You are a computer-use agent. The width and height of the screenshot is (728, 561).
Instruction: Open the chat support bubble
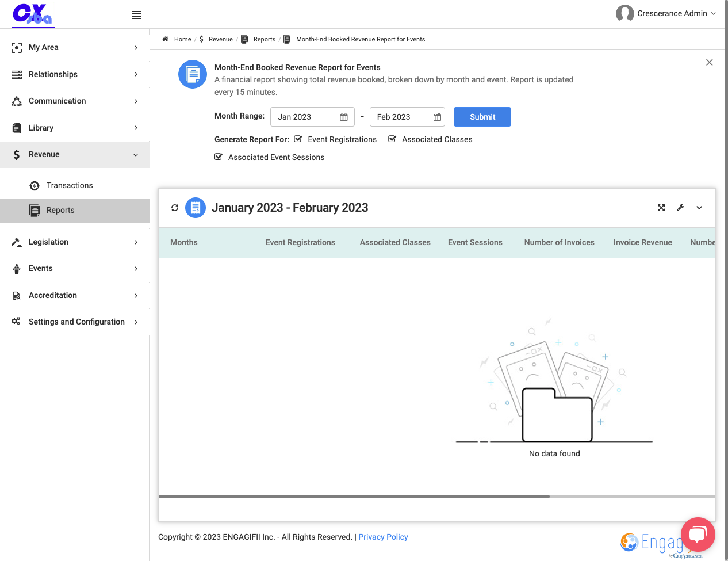pos(698,535)
